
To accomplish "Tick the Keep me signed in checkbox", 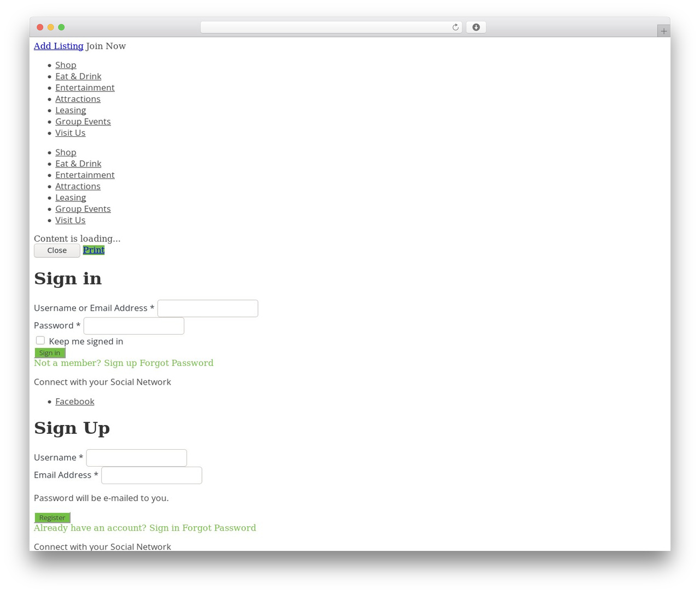I will pos(40,340).
